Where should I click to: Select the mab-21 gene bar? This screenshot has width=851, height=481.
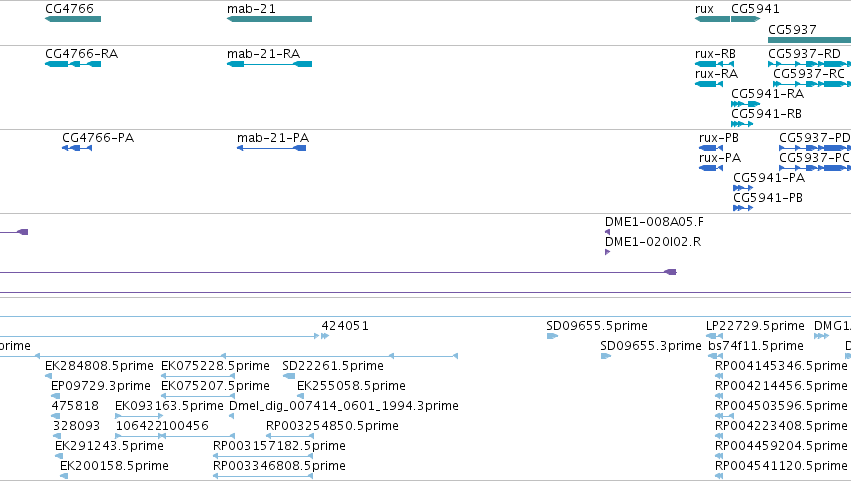click(269, 19)
